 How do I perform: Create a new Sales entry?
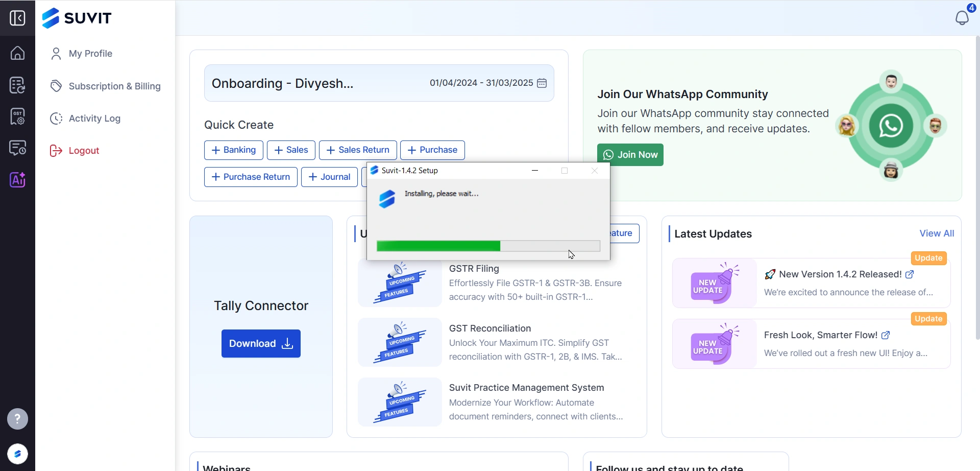[291, 150]
